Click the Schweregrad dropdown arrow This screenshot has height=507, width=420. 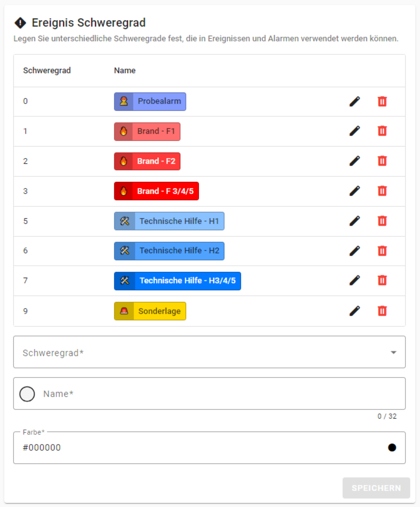point(393,352)
